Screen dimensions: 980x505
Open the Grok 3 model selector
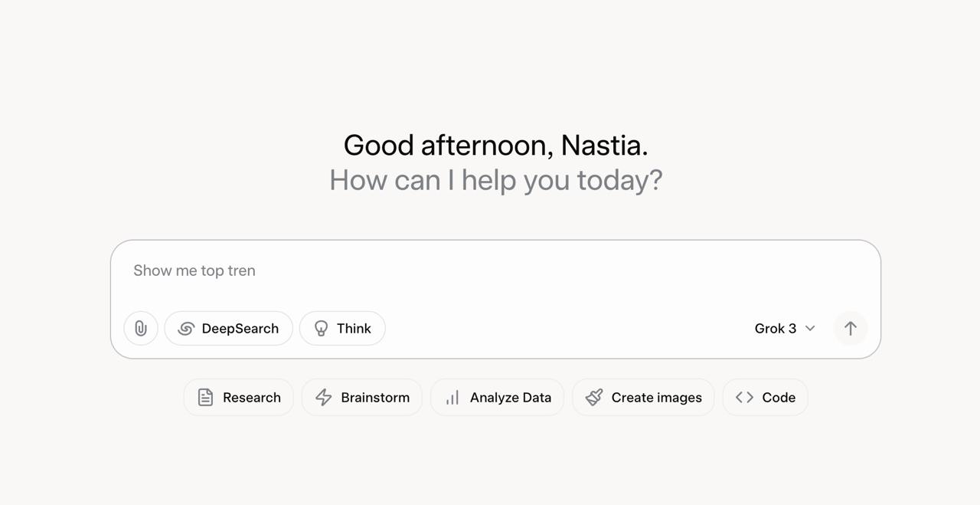(x=776, y=329)
